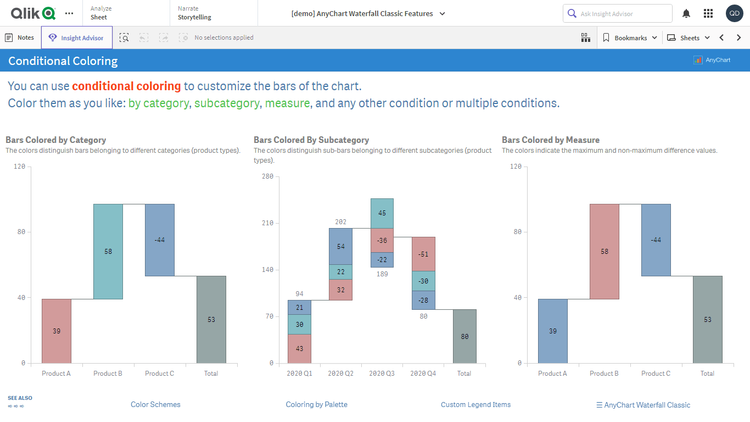Click the Qlik logo
This screenshot has width=750, height=422.
32,13
